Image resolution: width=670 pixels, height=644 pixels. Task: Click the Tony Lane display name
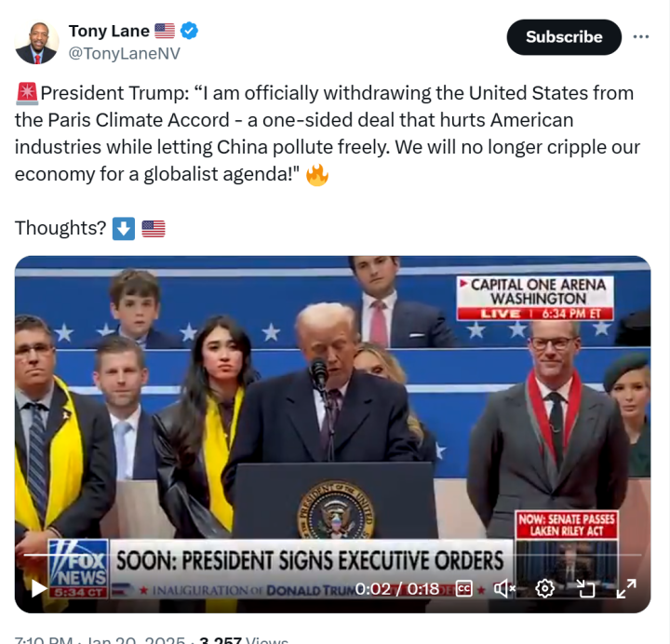[109, 32]
